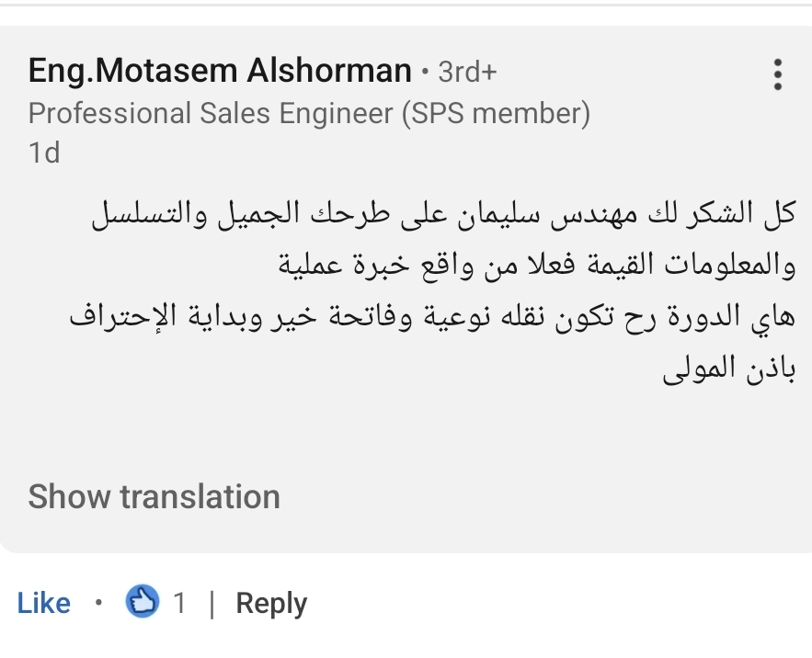
Task: Select first Arabic line starting كل الشكر
Action: coord(443,214)
